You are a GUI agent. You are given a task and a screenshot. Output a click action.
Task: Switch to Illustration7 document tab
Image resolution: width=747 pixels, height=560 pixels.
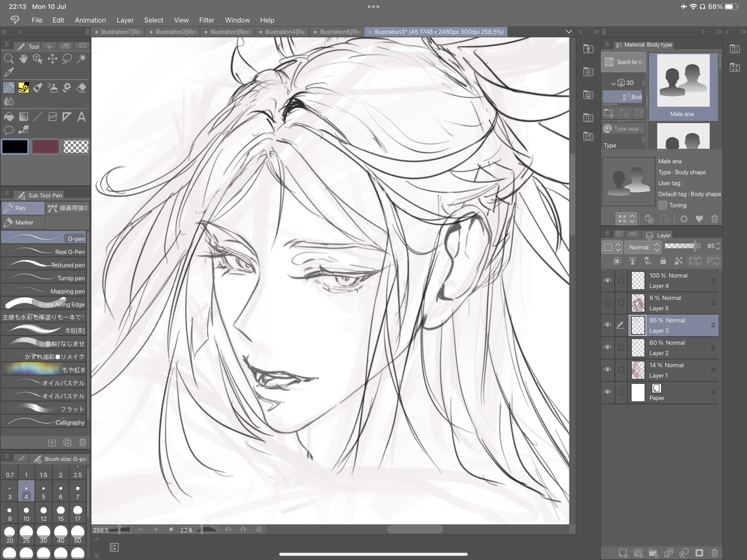pos(119,32)
